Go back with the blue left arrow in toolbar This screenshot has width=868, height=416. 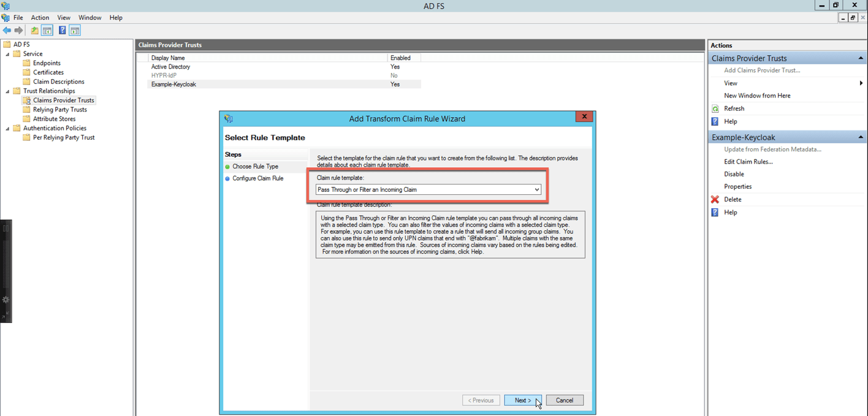tap(7, 30)
